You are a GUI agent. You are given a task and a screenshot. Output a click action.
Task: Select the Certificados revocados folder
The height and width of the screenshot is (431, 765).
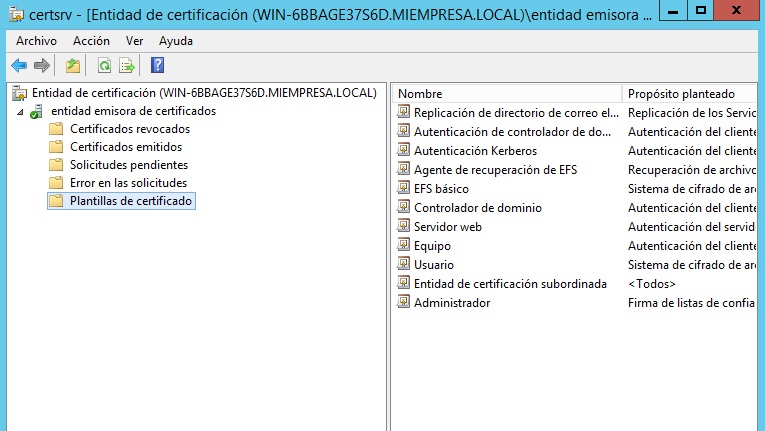[x=129, y=129]
